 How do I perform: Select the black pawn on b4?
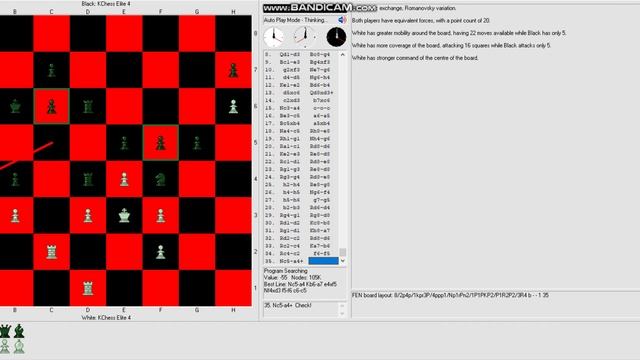pos(15,179)
